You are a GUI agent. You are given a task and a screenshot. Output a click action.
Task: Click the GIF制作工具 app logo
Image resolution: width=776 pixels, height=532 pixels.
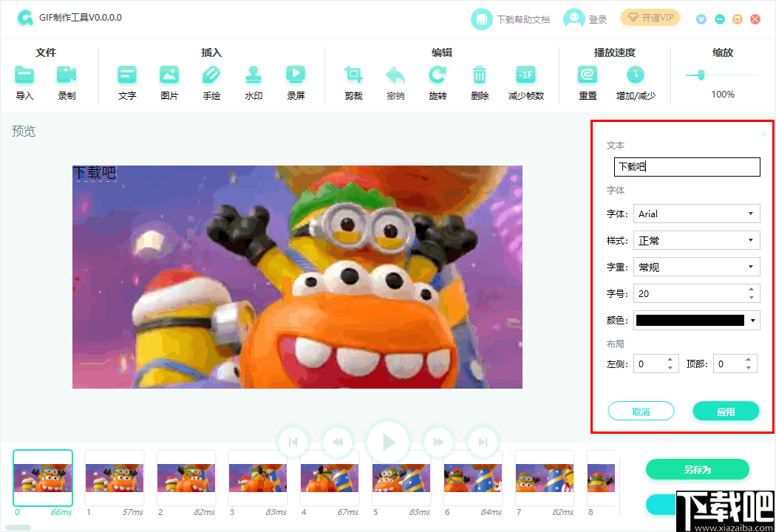[24, 18]
